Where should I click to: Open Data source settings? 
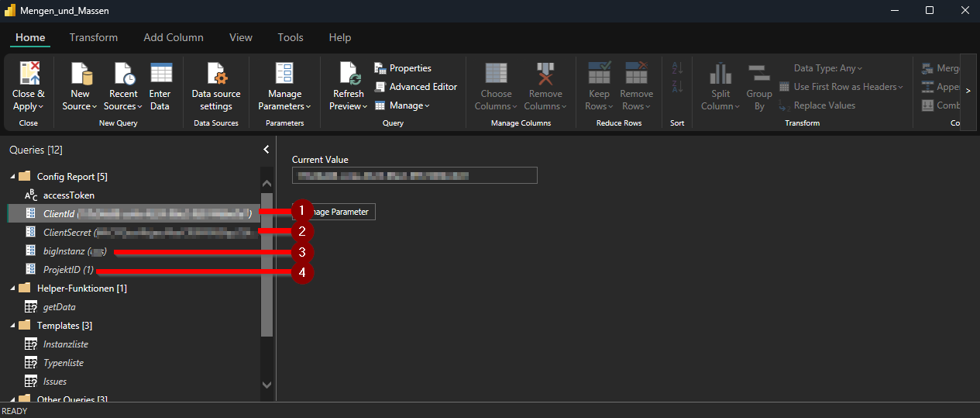pyautogui.click(x=216, y=87)
